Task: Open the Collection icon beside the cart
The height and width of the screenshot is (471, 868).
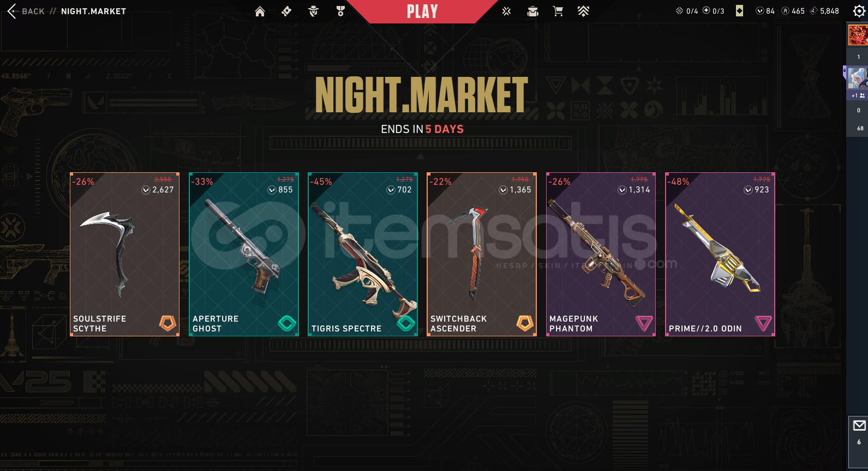Action: (532, 11)
